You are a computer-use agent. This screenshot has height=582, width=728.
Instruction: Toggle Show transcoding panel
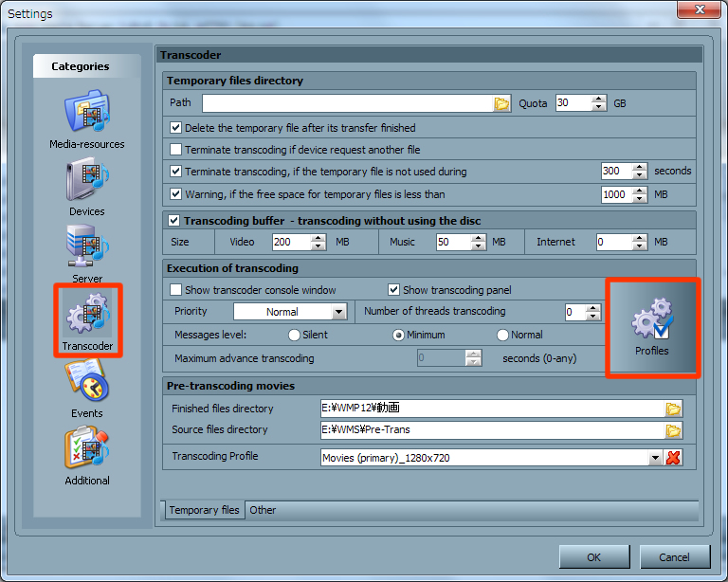pyautogui.click(x=393, y=290)
